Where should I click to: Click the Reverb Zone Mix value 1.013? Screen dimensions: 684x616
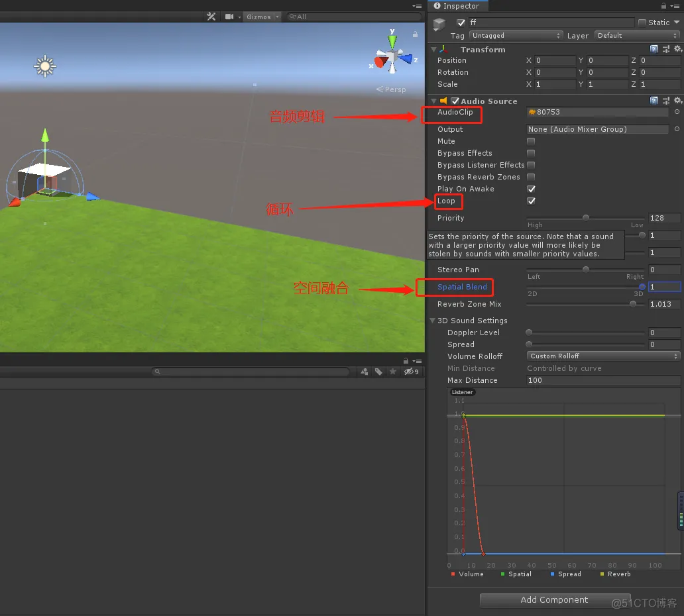click(x=664, y=304)
